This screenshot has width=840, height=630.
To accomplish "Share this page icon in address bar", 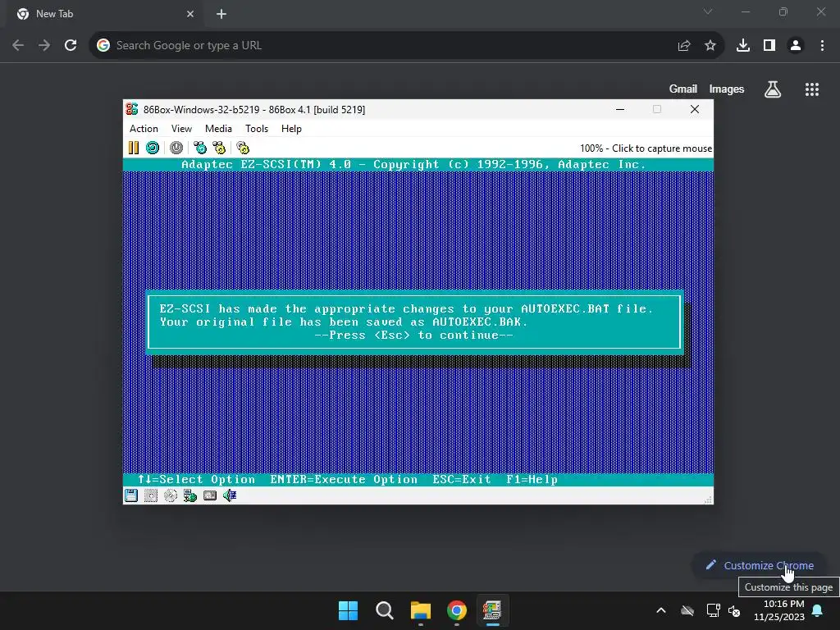I will 684,46.
